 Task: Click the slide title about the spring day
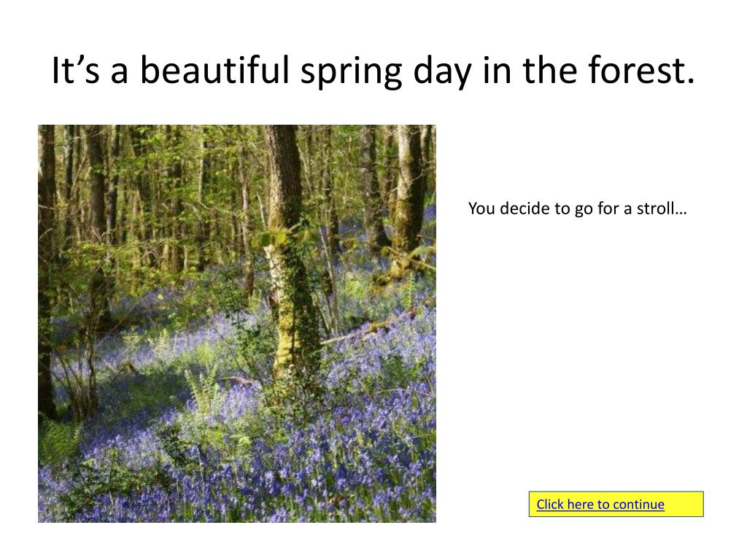tap(373, 71)
